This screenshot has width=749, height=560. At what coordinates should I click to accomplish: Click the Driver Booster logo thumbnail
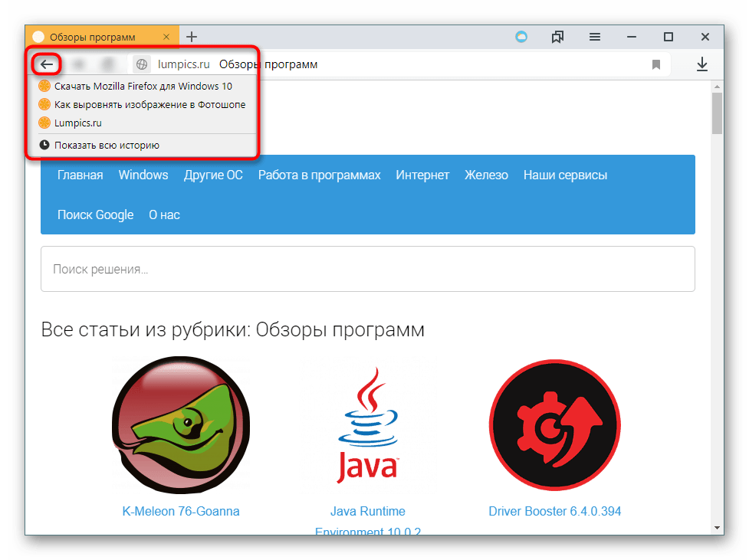click(x=554, y=425)
